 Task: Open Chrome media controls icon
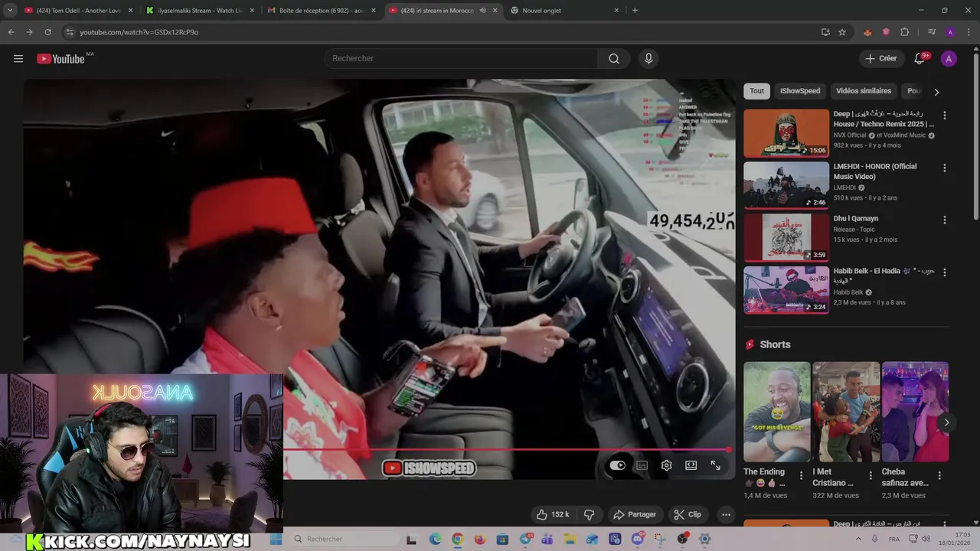coord(932,32)
